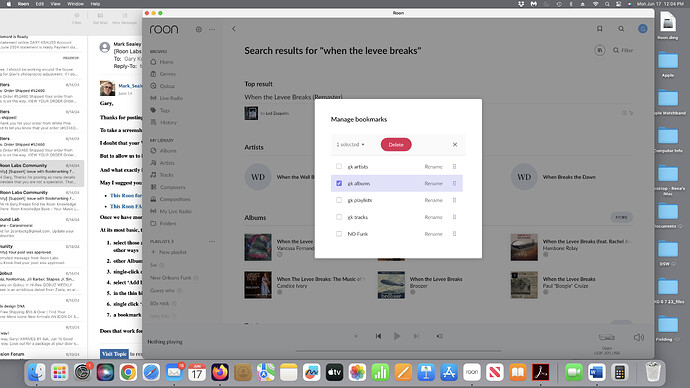Viewport: 690px width, 388px height.
Task: Open Live Radio in Roon sidebar
Action: tap(166, 98)
